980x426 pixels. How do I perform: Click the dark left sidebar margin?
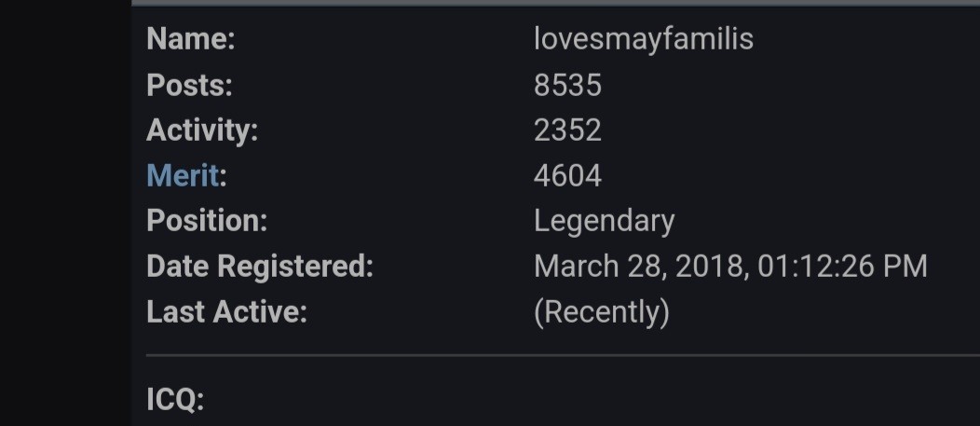(x=65, y=213)
